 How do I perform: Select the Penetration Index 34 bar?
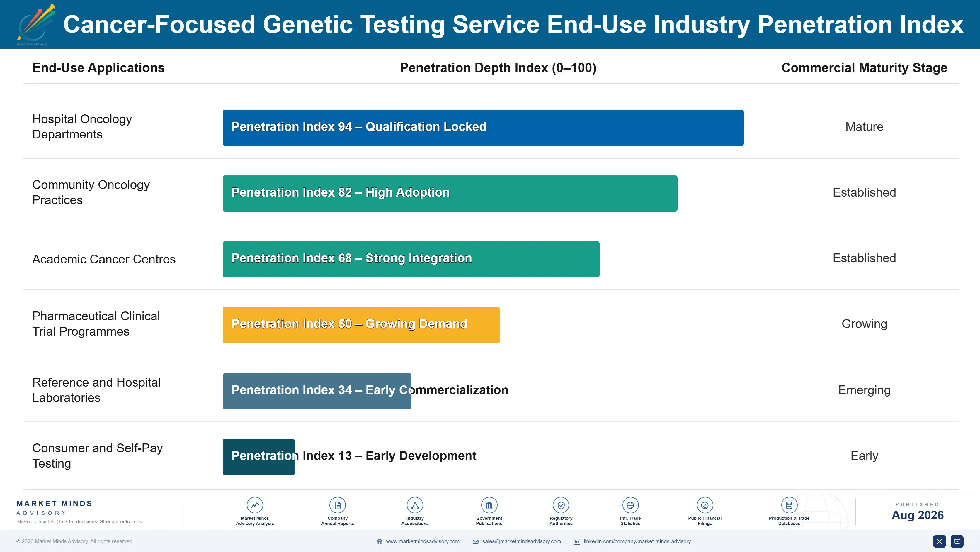tap(317, 391)
